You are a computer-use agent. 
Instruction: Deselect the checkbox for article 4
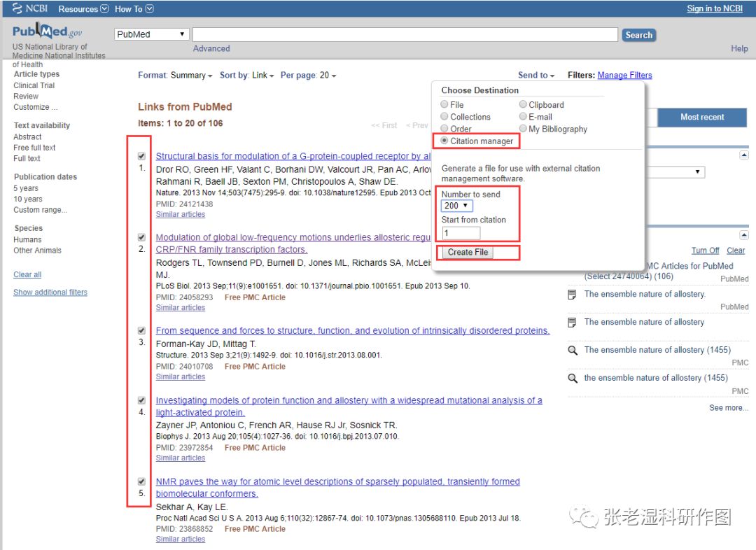coord(141,400)
